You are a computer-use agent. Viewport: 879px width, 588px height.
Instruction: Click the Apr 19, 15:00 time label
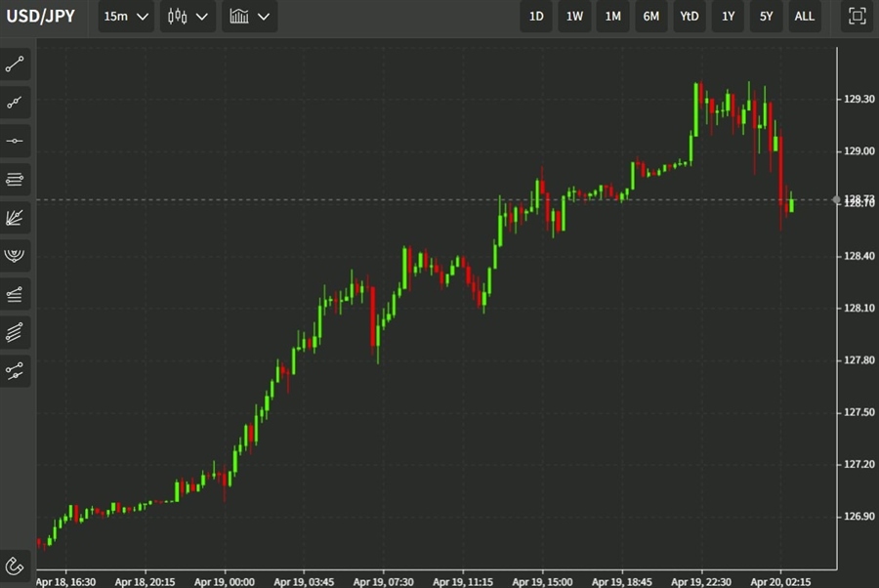(542, 582)
